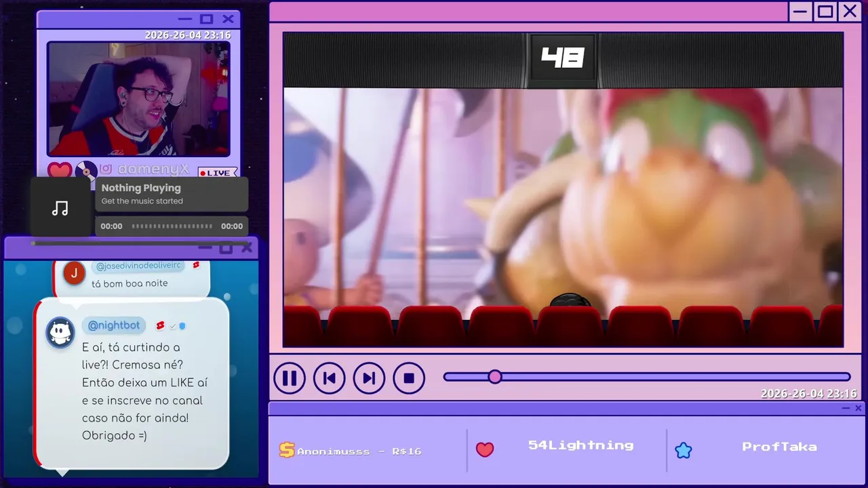Close the alerts bar window
This screenshot has height=488, width=868.
[859, 408]
